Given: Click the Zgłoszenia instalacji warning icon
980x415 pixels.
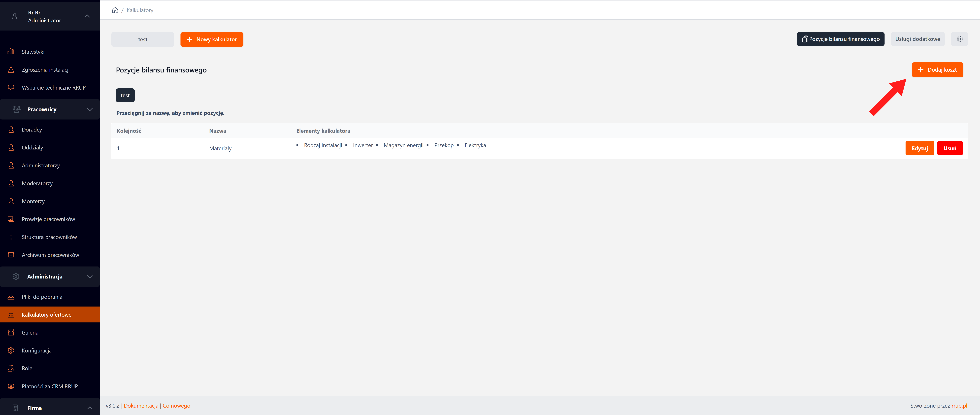Looking at the screenshot, I should pos(11,70).
